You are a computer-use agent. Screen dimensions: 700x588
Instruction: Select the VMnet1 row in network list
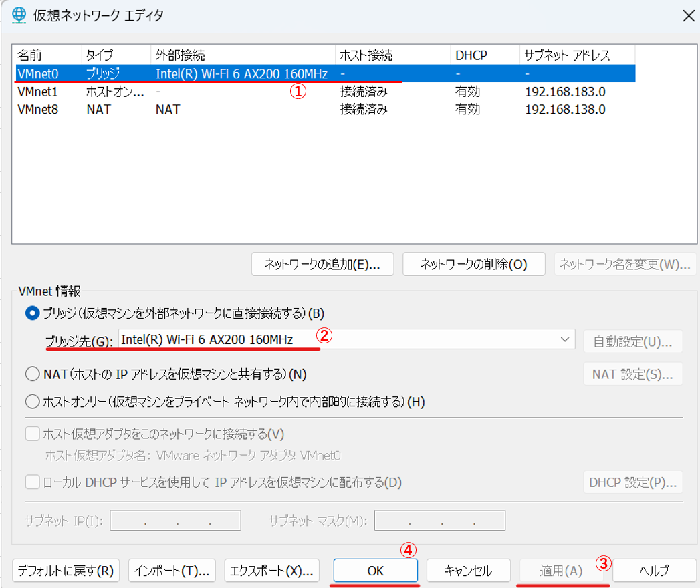pyautogui.click(x=325, y=92)
